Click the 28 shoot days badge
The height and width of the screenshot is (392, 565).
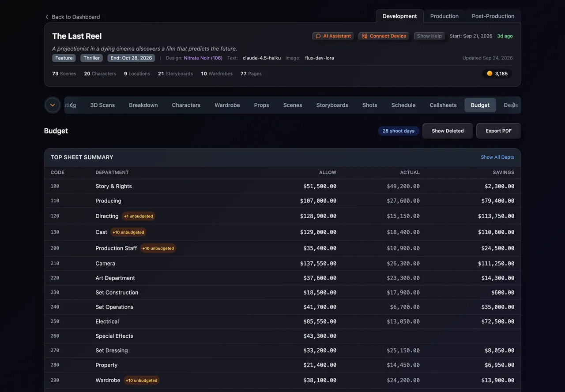point(399,131)
